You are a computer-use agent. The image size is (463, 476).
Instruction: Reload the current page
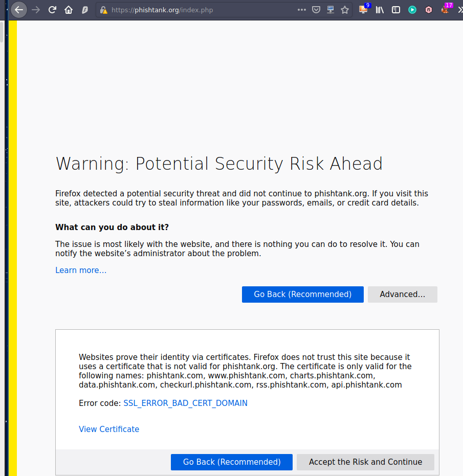[x=52, y=10]
